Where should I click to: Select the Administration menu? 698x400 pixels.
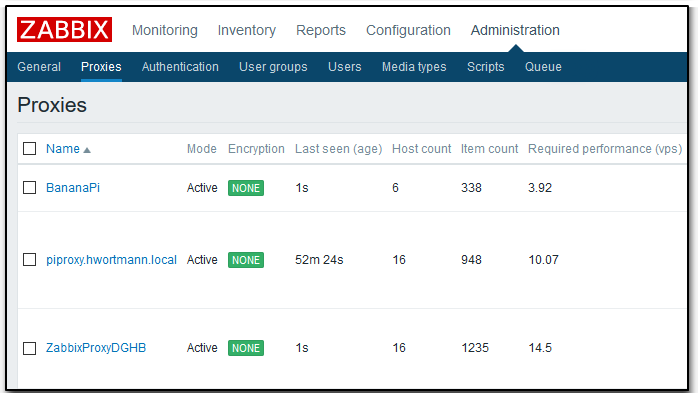(x=515, y=30)
